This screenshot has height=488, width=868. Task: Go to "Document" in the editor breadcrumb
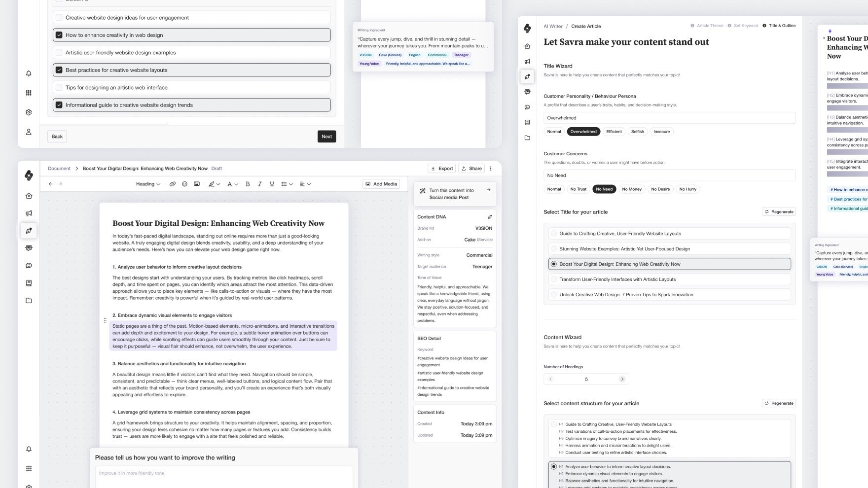(59, 169)
